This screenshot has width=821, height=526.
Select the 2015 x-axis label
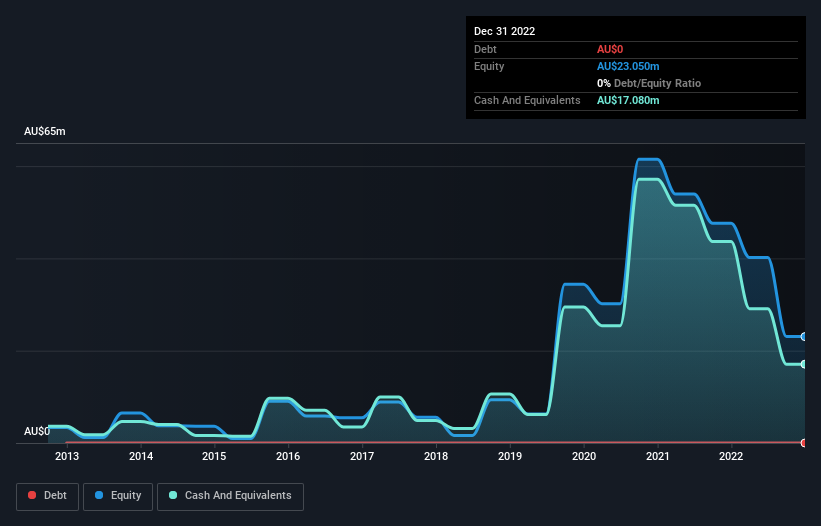tap(214, 456)
